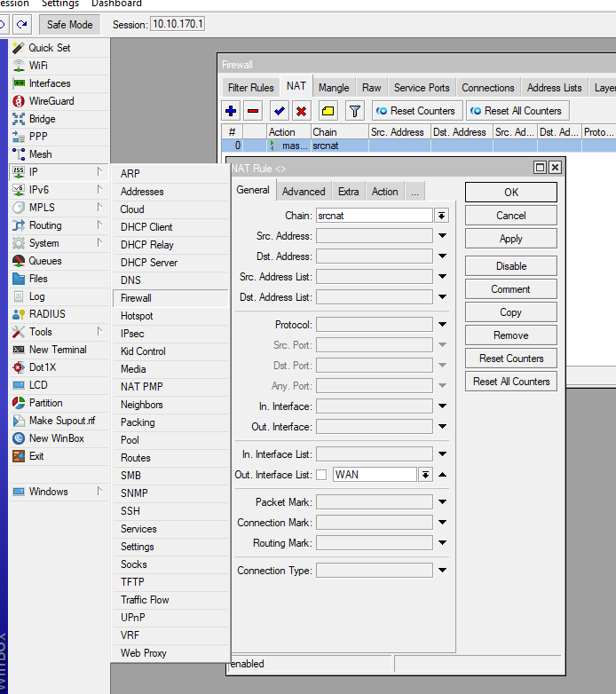Click the Redo arrow icon in top toolbar

(x=21, y=25)
